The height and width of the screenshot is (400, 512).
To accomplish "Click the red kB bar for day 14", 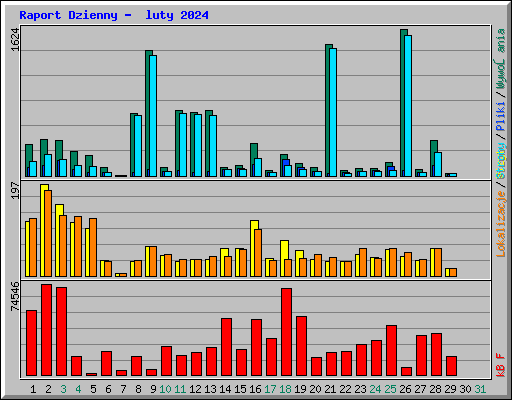I will point(226,347).
